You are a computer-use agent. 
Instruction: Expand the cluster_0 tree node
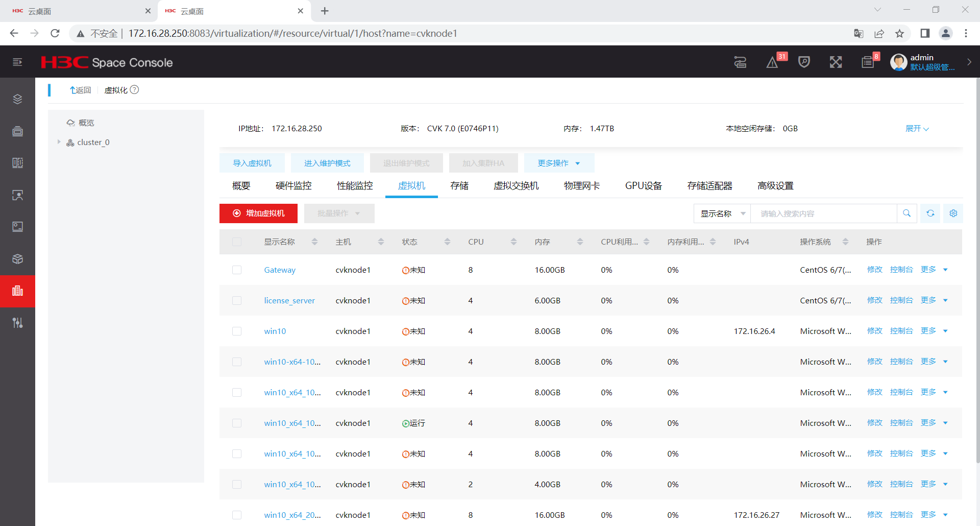coord(59,142)
